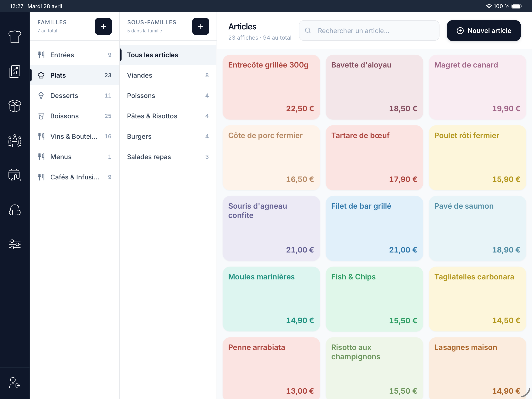Open the Poulet rôti fermier card
Screen dimensions: 532x399
click(477, 158)
